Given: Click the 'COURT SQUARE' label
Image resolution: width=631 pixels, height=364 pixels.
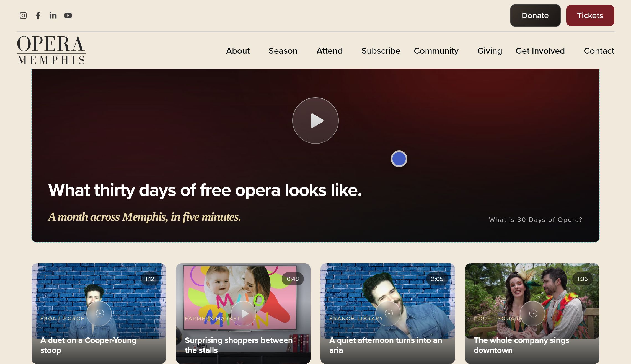Looking at the screenshot, I should [x=498, y=319].
